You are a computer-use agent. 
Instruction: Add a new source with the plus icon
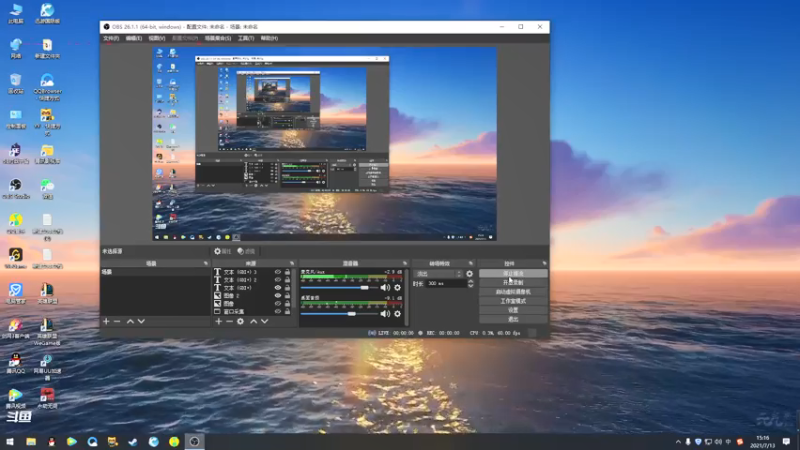pos(219,321)
